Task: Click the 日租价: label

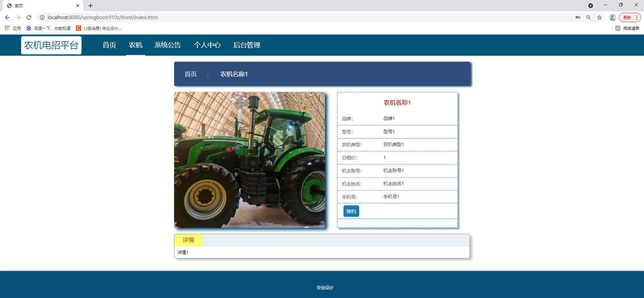Action: (350, 158)
